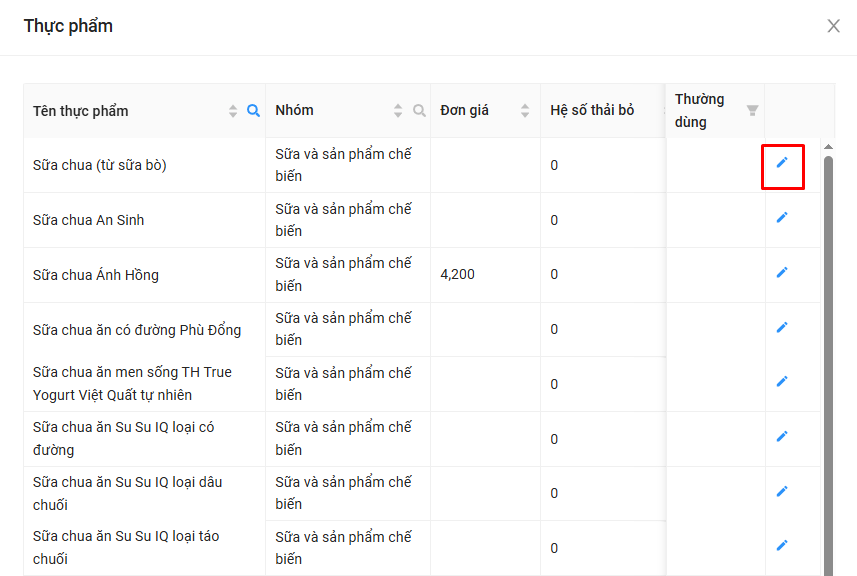Sort by Đơn giá column

click(525, 111)
